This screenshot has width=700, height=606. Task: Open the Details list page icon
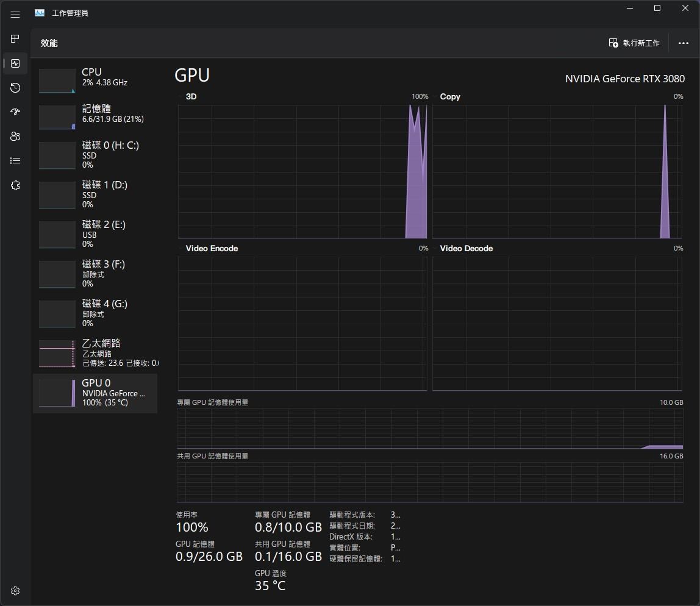coord(15,161)
